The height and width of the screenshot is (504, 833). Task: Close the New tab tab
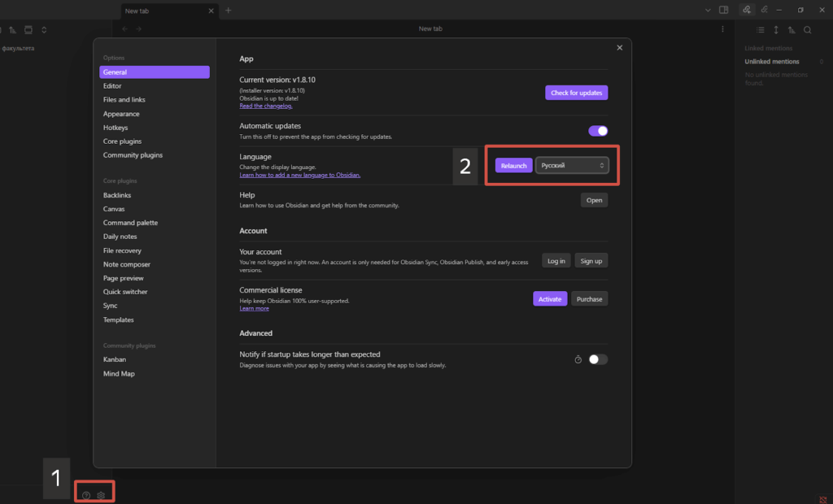211,11
